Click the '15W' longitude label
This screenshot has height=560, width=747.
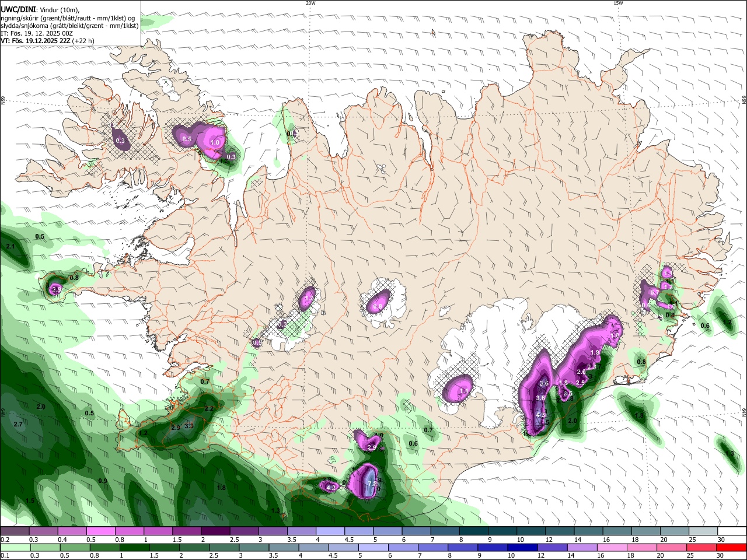[x=618, y=3]
